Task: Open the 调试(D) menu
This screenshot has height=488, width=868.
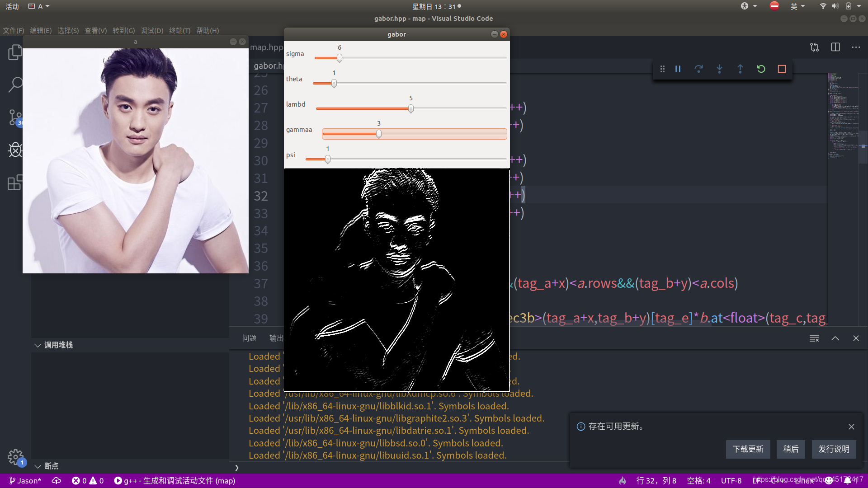Action: tap(152, 31)
